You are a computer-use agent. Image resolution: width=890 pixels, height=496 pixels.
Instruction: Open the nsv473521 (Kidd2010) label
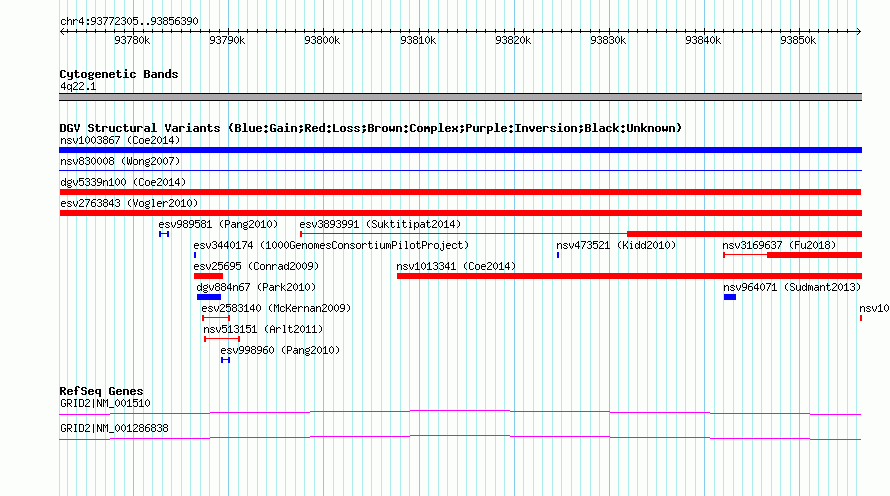point(616,245)
